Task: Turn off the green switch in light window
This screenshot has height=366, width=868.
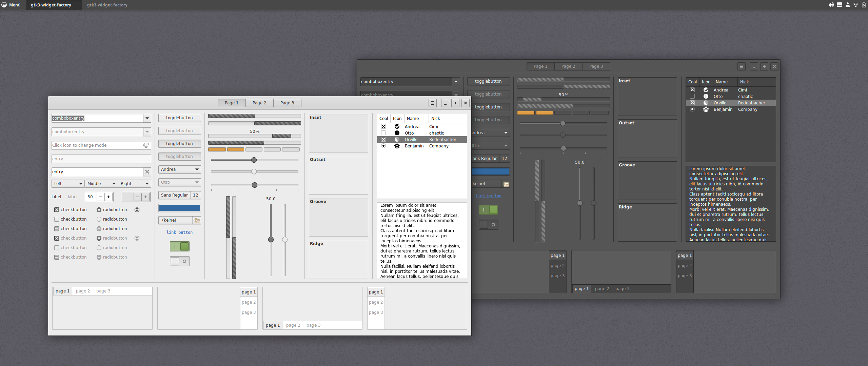Action: pos(180,246)
